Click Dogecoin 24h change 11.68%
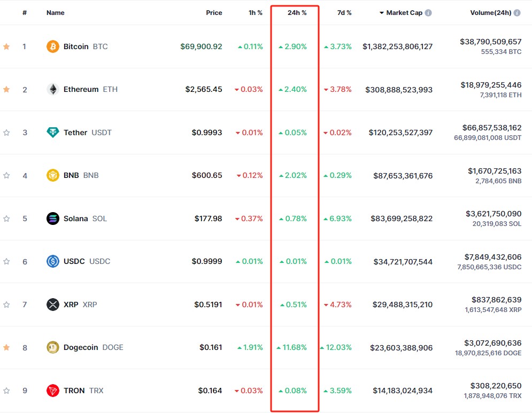The height and width of the screenshot is (413, 532). (292, 348)
